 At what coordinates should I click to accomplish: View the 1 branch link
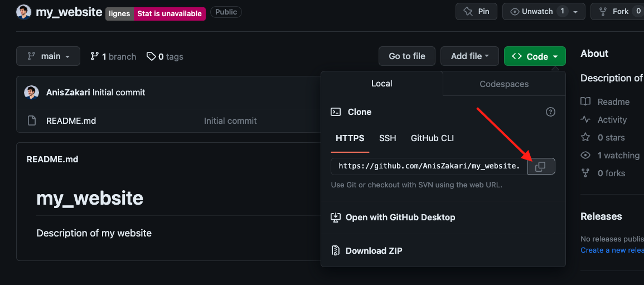[x=113, y=56]
